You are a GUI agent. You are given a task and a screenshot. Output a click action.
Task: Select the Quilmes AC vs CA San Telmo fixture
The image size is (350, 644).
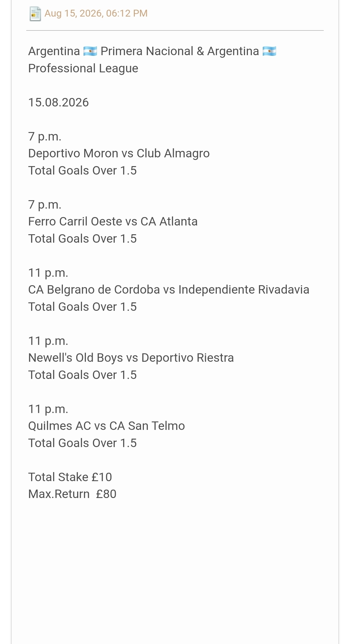pos(107,426)
